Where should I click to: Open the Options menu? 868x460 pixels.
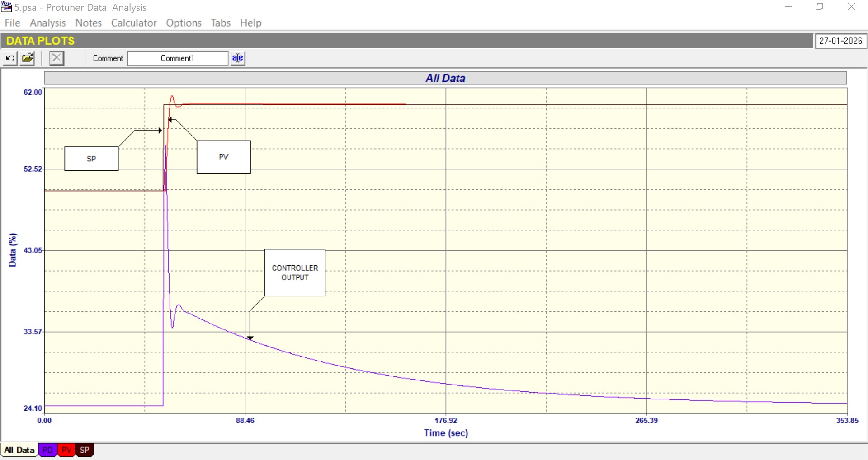coord(184,23)
